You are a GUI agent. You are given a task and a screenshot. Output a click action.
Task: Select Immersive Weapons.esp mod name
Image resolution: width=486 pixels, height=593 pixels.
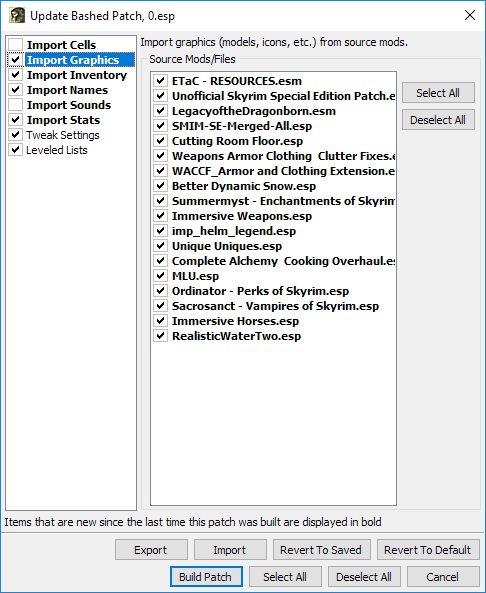point(242,216)
